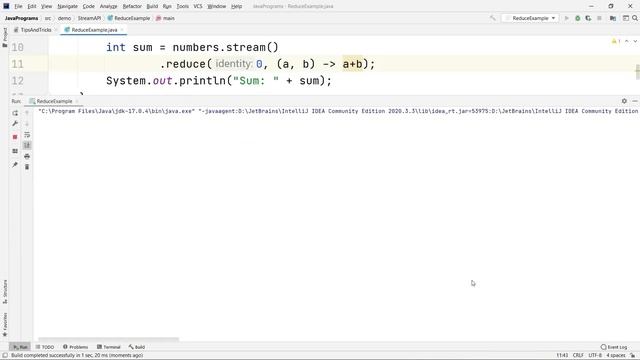The image size is (640, 360).
Task: Open the Favorites tool window sidebar
Action: click(x=5, y=324)
